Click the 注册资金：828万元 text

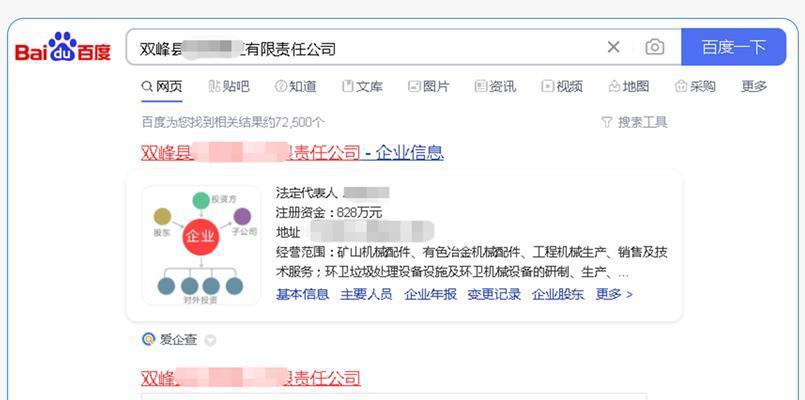click(329, 212)
